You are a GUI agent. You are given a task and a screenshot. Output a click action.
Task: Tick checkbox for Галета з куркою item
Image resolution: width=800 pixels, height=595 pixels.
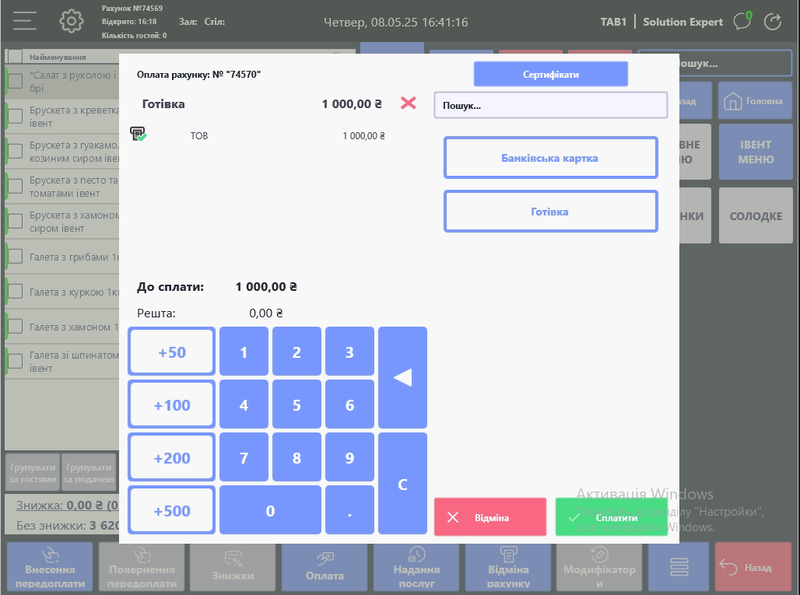pyautogui.click(x=15, y=291)
